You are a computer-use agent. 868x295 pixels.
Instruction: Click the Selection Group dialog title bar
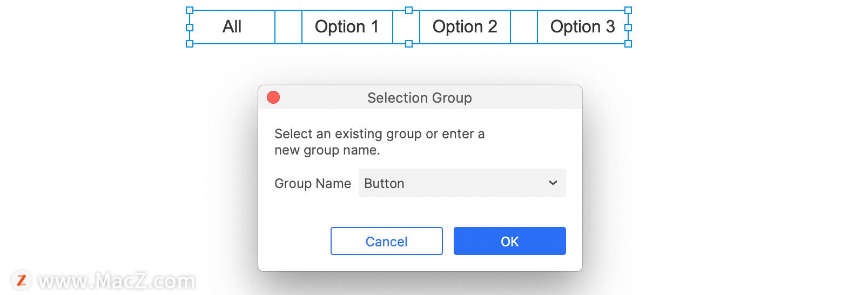[x=420, y=97]
